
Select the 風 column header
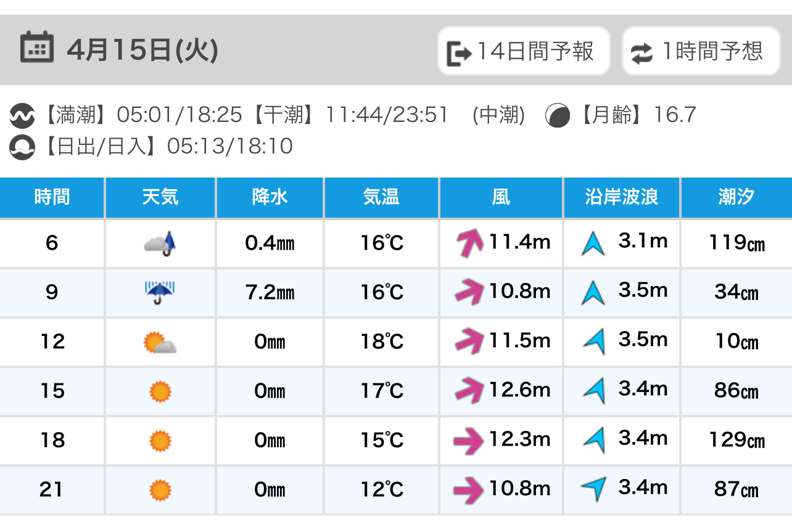(501, 197)
